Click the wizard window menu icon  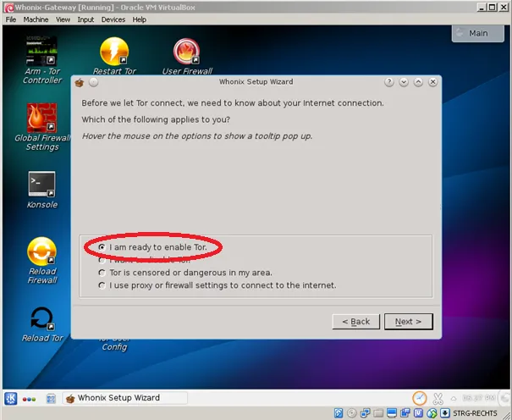coord(80,82)
